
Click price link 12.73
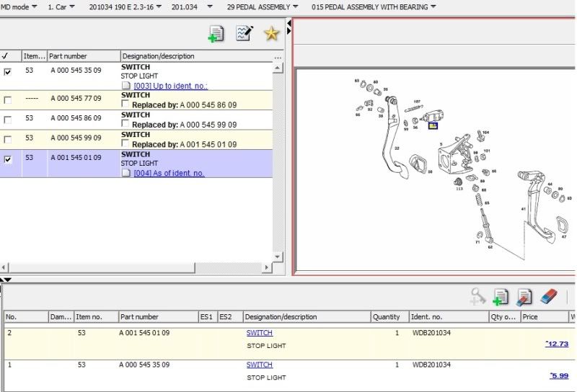coord(557,344)
